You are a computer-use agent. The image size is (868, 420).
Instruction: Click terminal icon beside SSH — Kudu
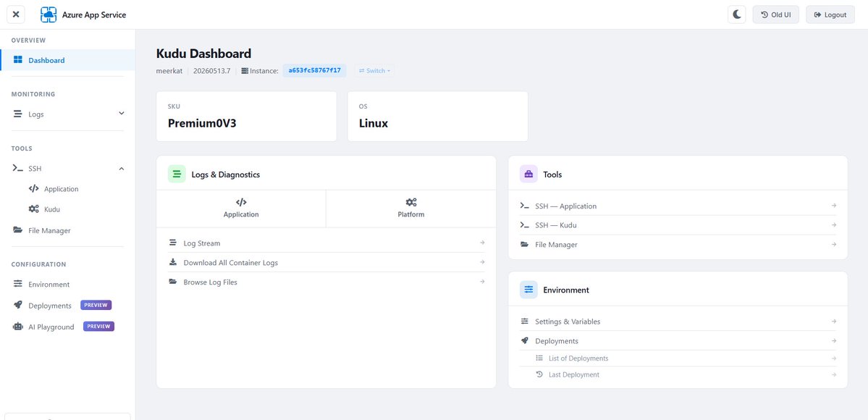click(x=525, y=225)
